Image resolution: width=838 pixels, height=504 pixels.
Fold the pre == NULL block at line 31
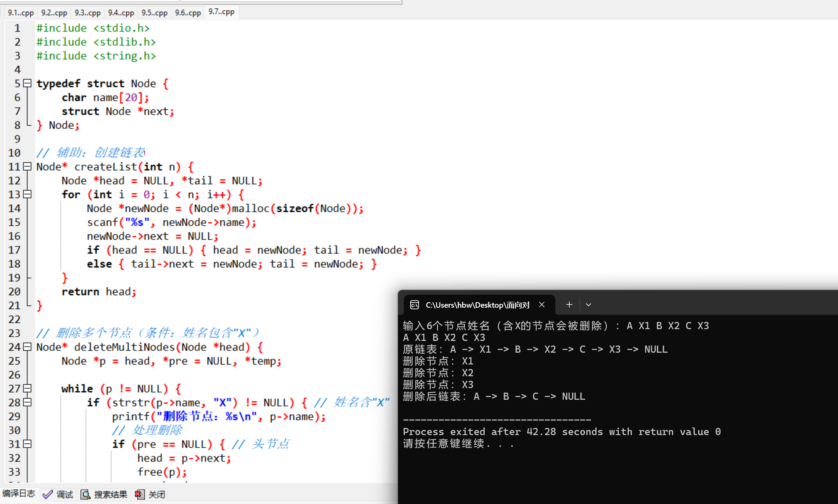pyautogui.click(x=27, y=444)
